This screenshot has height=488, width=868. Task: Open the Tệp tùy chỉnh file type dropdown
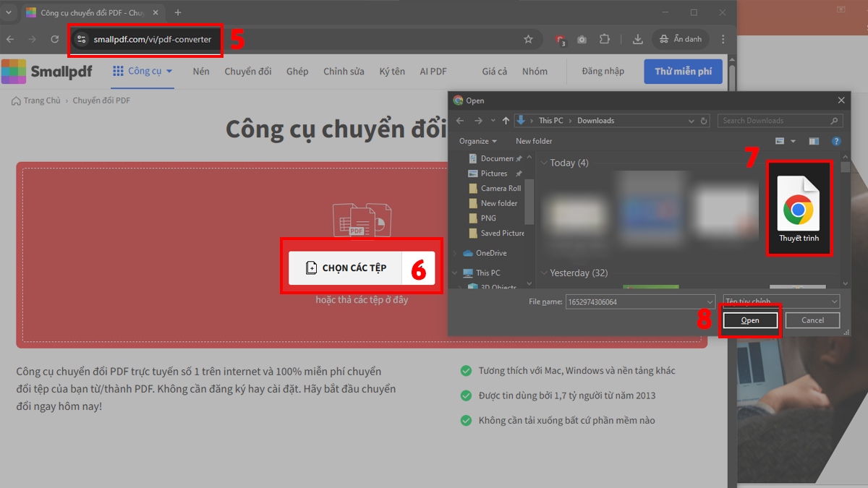780,301
